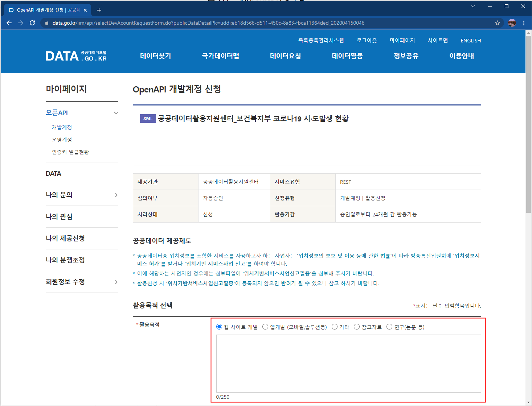This screenshot has width=532, height=406.
Task: Click the XML badge icon
Action: pos(148,119)
